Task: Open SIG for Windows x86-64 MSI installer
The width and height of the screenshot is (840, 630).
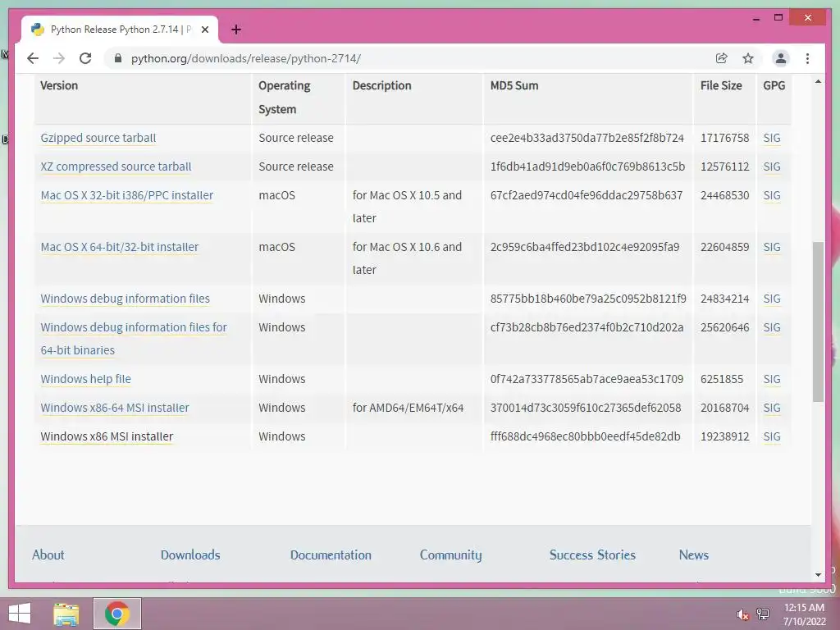Action: coord(771,408)
